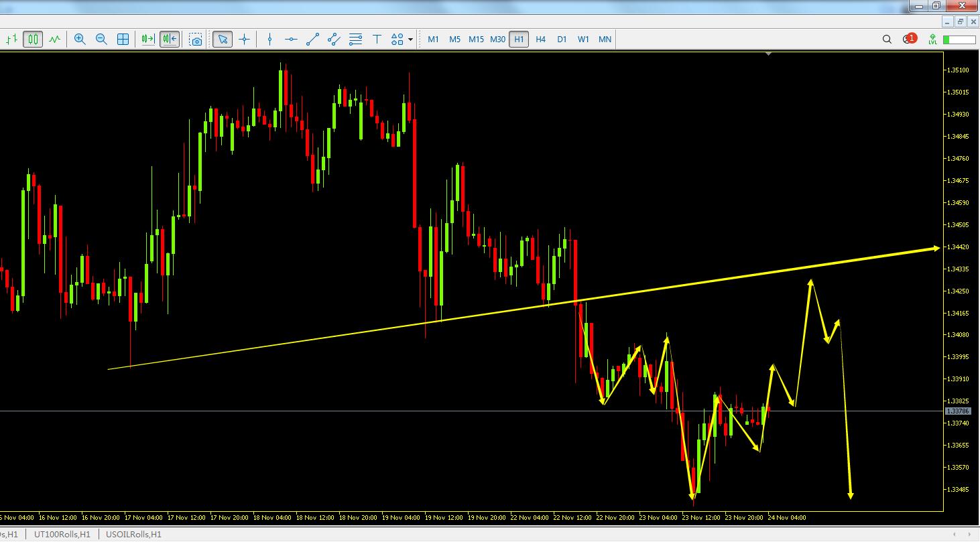This screenshot has width=980, height=542.
Task: Switch timeframe to M1
Action: pos(433,40)
